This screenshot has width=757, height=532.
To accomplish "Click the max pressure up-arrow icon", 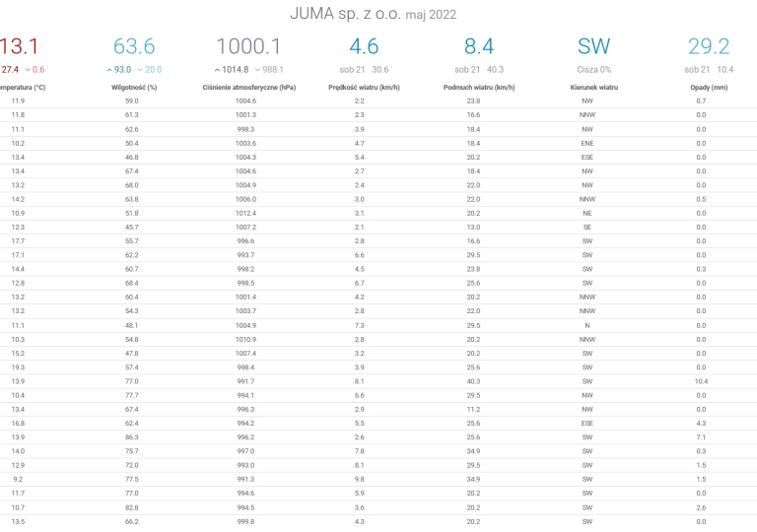I will [x=217, y=70].
